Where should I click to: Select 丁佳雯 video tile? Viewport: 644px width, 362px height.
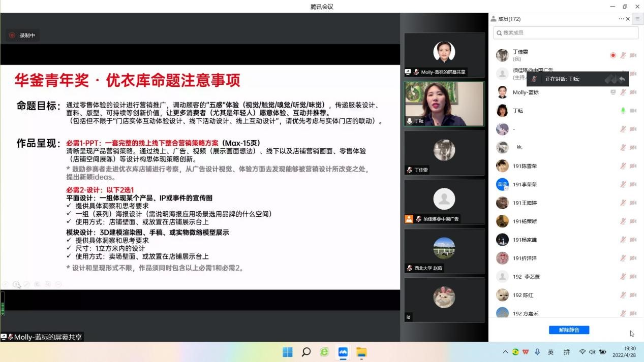[444, 152]
